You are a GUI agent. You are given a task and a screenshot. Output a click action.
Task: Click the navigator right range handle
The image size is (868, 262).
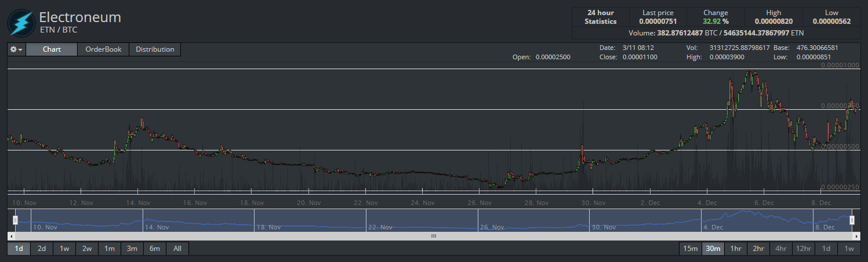[x=852, y=220]
